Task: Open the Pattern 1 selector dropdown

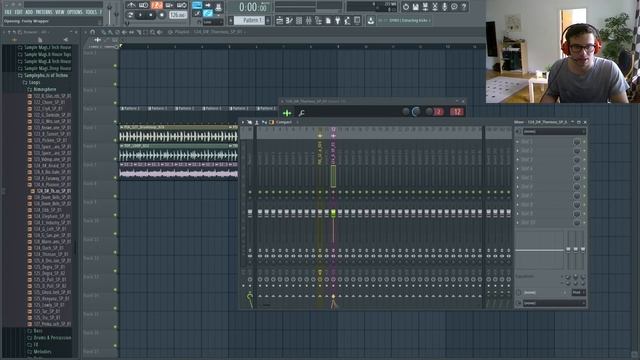Action: tap(249, 20)
